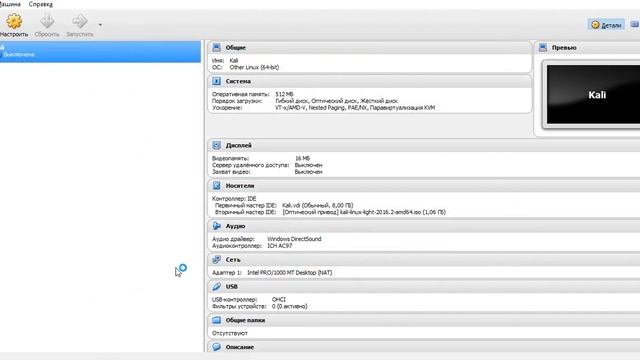The height and width of the screenshot is (360, 640).
Task: Open the Машина menu
Action: pyautogui.click(x=10, y=4)
